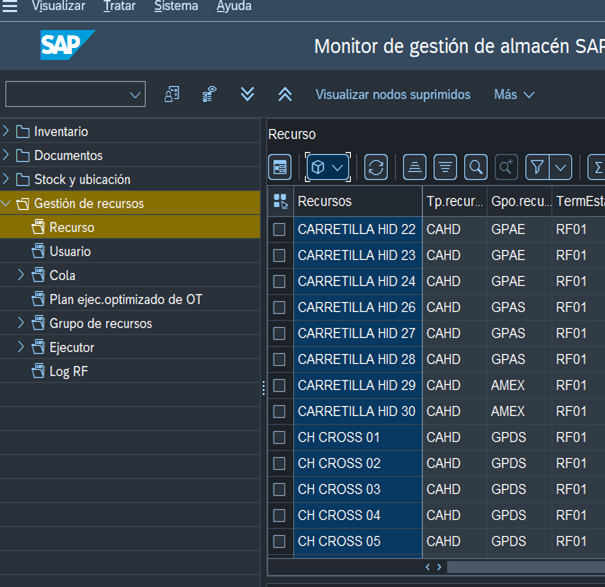Open the Ayuda menu
605x587 pixels.
click(x=234, y=7)
